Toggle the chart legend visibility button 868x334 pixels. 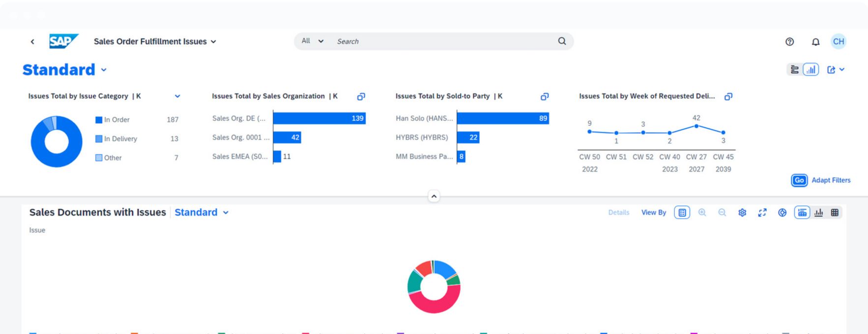682,213
